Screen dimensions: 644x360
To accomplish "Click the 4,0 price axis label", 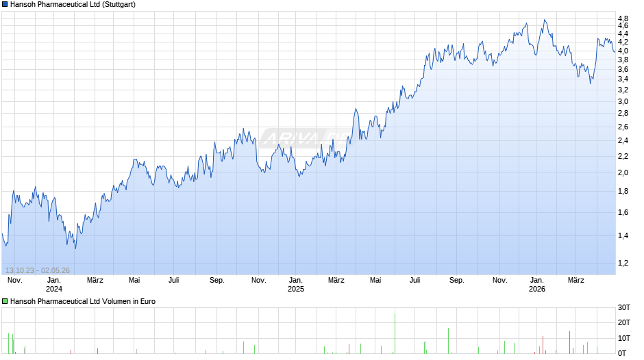I will point(623,51).
